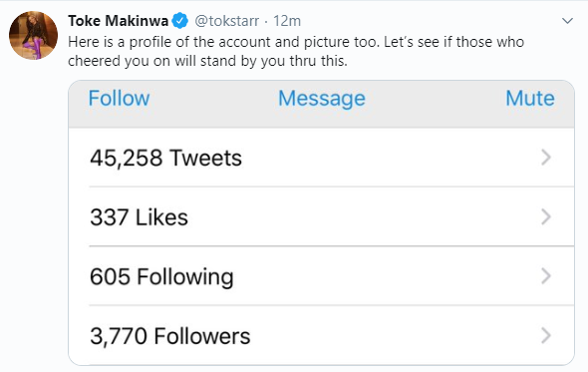Click the Toke Makinwa display name
588x372 pixels.
point(119,21)
